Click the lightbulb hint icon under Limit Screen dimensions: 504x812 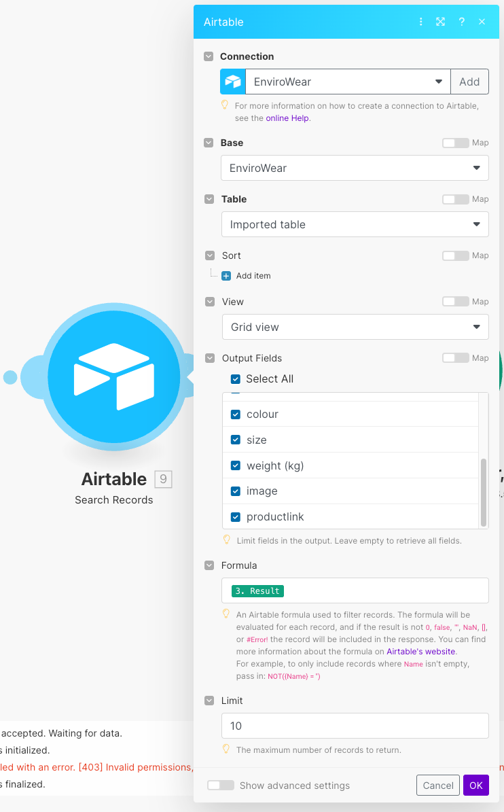(226, 749)
